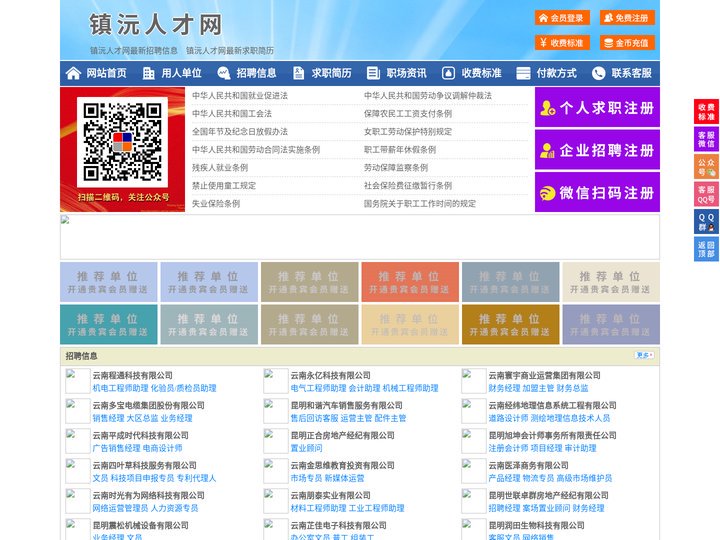Image resolution: width=720 pixels, height=540 pixels.
Task: Click the news icon beside 职场资讯
Action: point(373,73)
